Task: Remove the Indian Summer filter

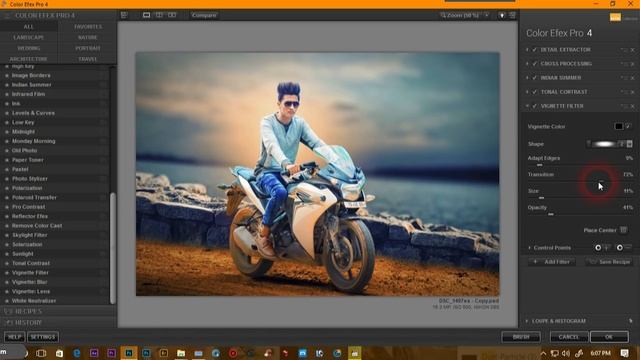Action: (x=633, y=78)
